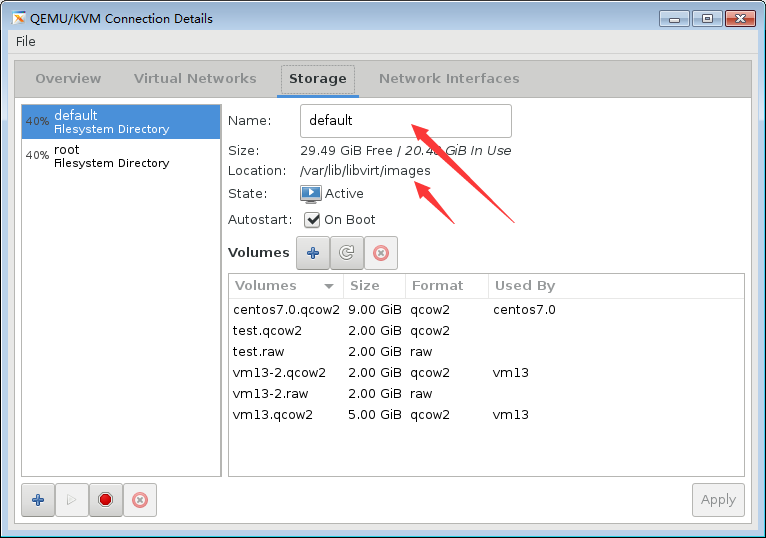Stop the storage pool with red button

click(106, 500)
